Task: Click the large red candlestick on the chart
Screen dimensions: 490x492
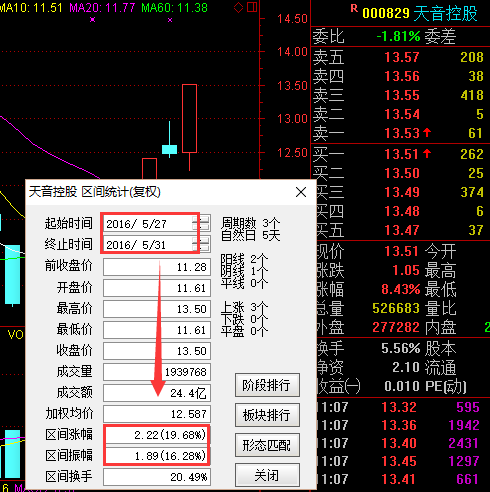Action: pos(189,119)
